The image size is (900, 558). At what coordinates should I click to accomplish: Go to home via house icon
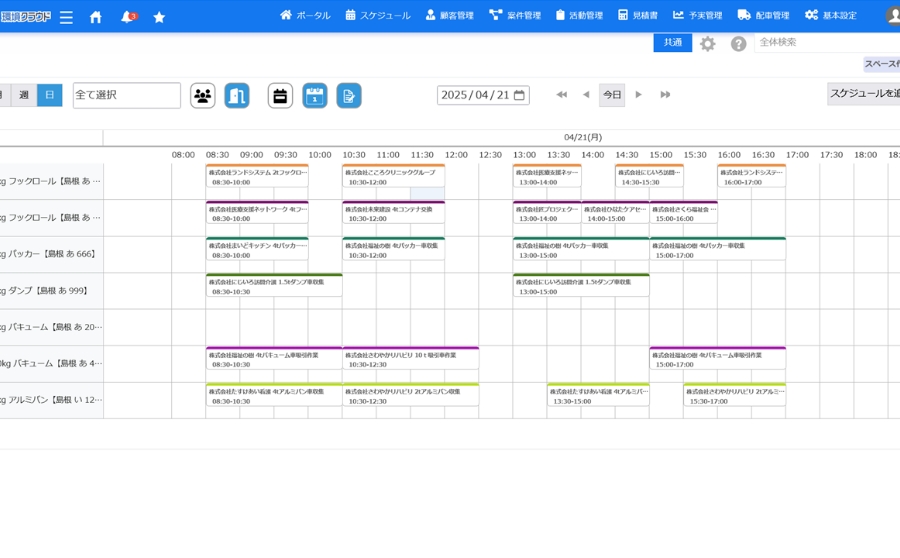click(x=96, y=17)
